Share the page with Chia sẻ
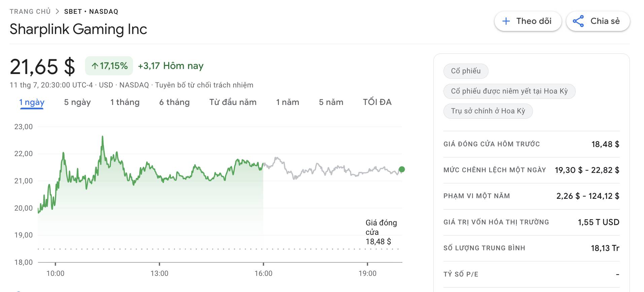Screen dimensions: 644x292 coord(598,21)
